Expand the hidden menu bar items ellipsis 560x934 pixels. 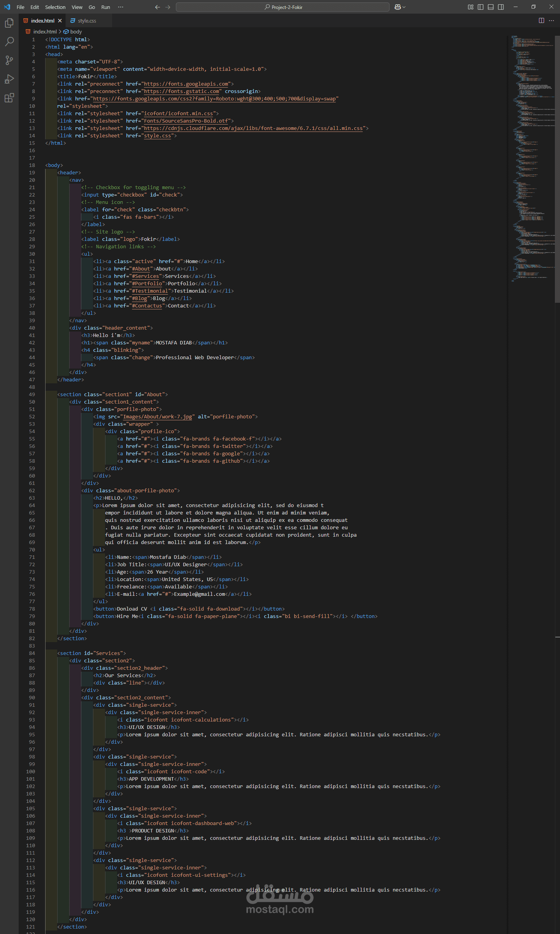click(x=121, y=7)
